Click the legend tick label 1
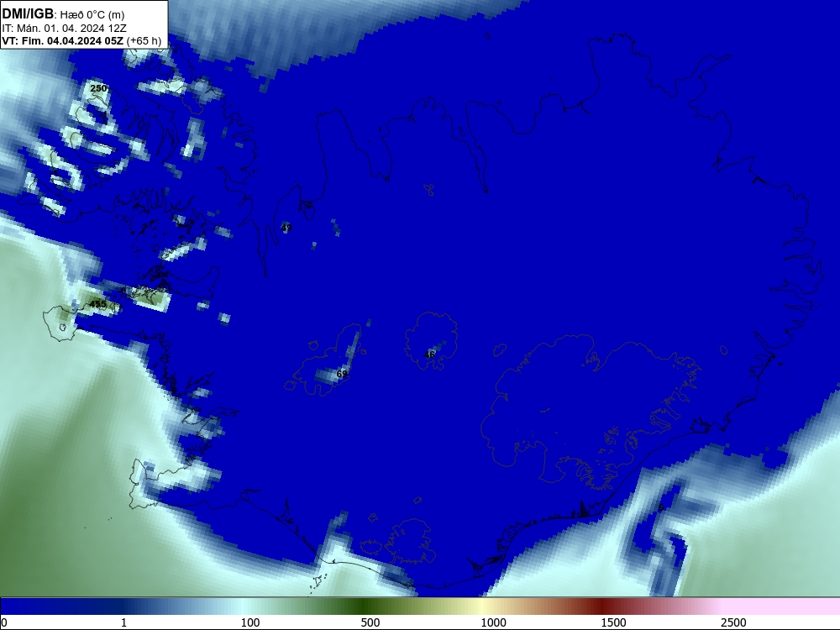This screenshot has height=630, width=840. pos(123,622)
